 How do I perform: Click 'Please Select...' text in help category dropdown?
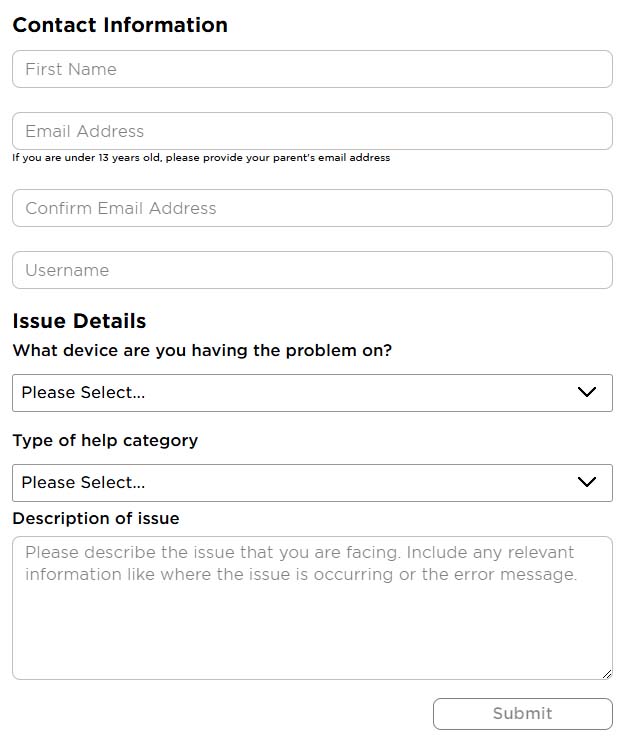tap(83, 483)
